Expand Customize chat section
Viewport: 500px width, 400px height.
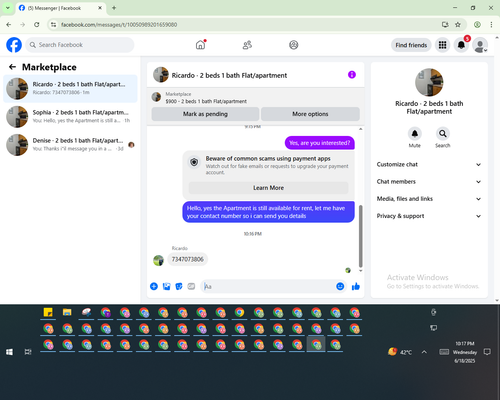pyautogui.click(x=429, y=164)
